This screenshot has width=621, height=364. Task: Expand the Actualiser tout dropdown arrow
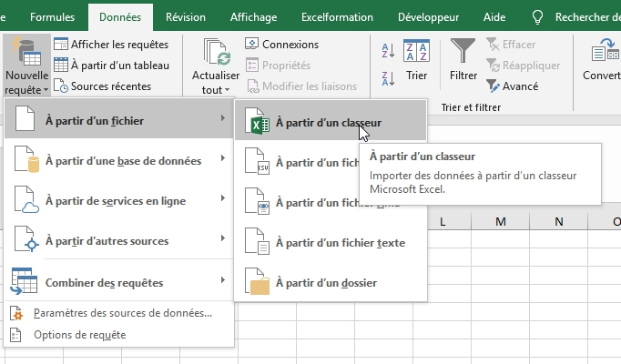(x=227, y=90)
